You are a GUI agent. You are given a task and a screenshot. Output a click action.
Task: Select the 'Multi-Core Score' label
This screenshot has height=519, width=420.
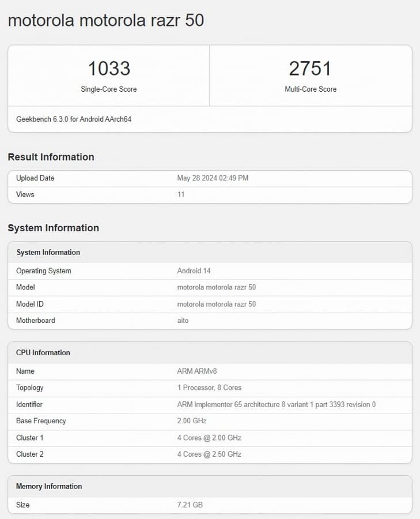click(311, 89)
